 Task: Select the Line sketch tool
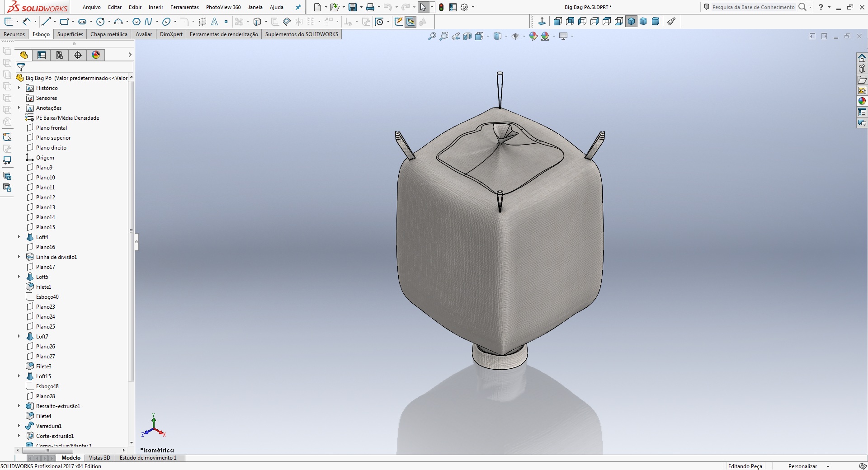pyautogui.click(x=46, y=21)
